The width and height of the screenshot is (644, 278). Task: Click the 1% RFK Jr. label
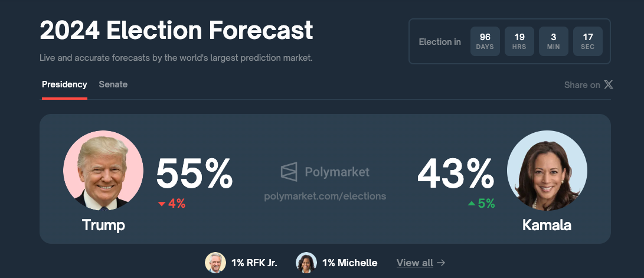point(254,263)
